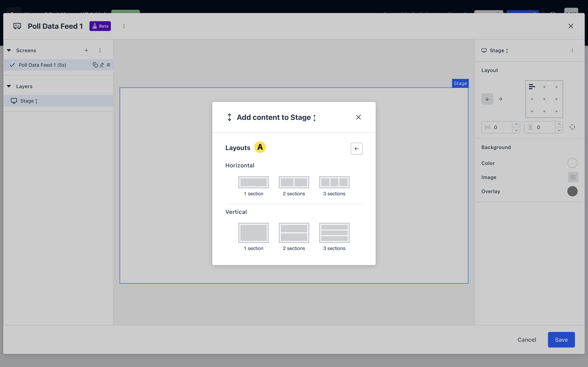Screen dimensions: 588x367
Task: Collapse the Screens section
Action: [9, 50]
